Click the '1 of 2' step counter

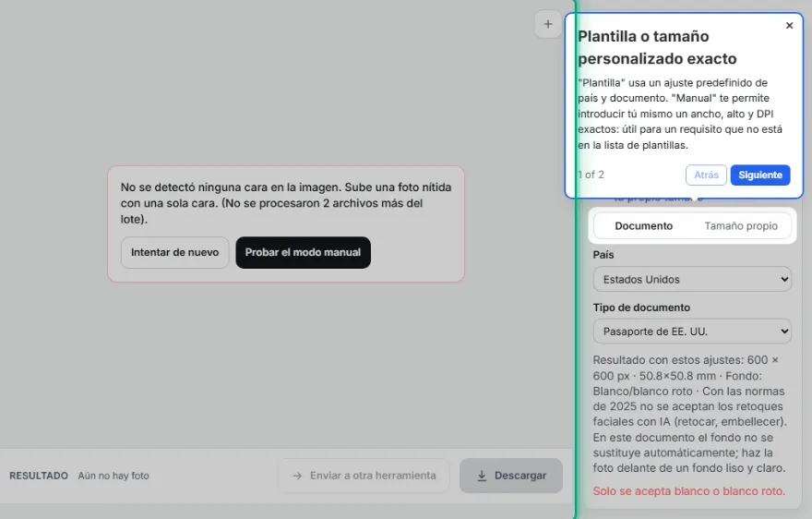pos(591,175)
